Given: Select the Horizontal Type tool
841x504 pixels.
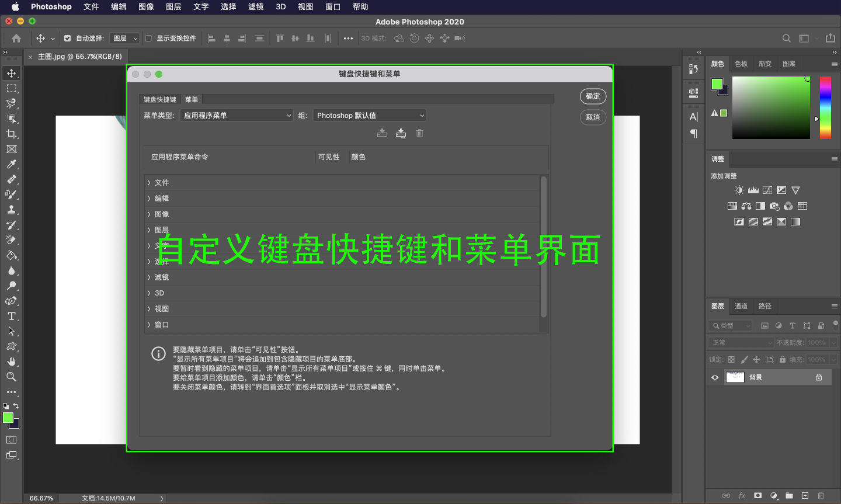Looking at the screenshot, I should (x=11, y=316).
